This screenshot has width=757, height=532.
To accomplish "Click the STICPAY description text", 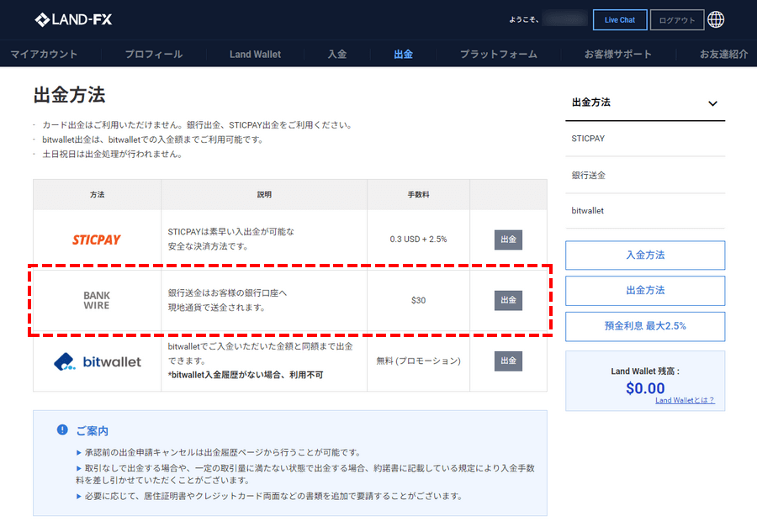I will (x=230, y=240).
